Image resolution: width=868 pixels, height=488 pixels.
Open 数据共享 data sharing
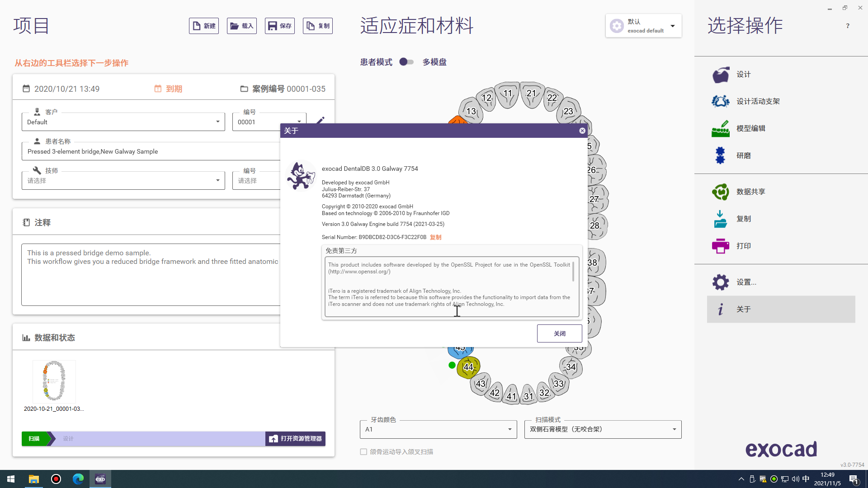tap(781, 192)
